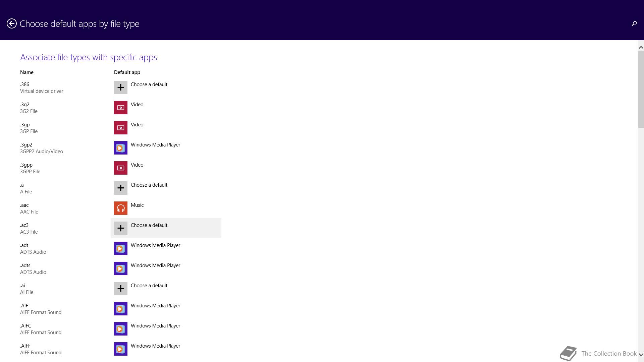Screen dimensions: 644x362
Task: Change Windows Media Player label for .adt
Action: [x=155, y=245]
